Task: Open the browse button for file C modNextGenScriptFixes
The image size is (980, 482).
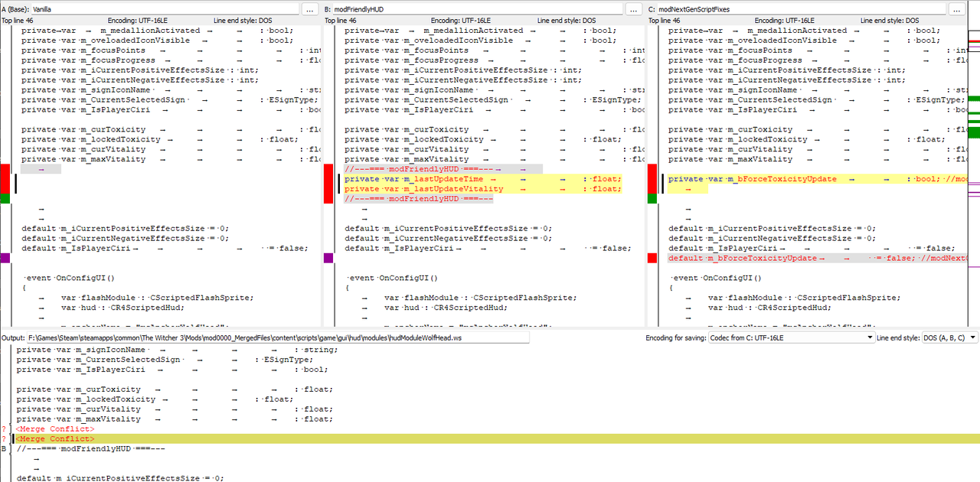Action: 957,9
